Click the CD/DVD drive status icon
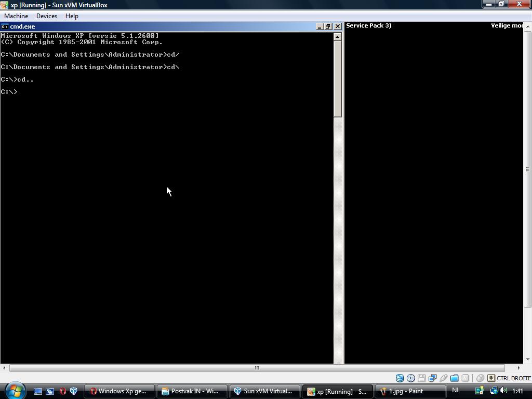Viewport: 532px width, 399px height. coord(410,378)
